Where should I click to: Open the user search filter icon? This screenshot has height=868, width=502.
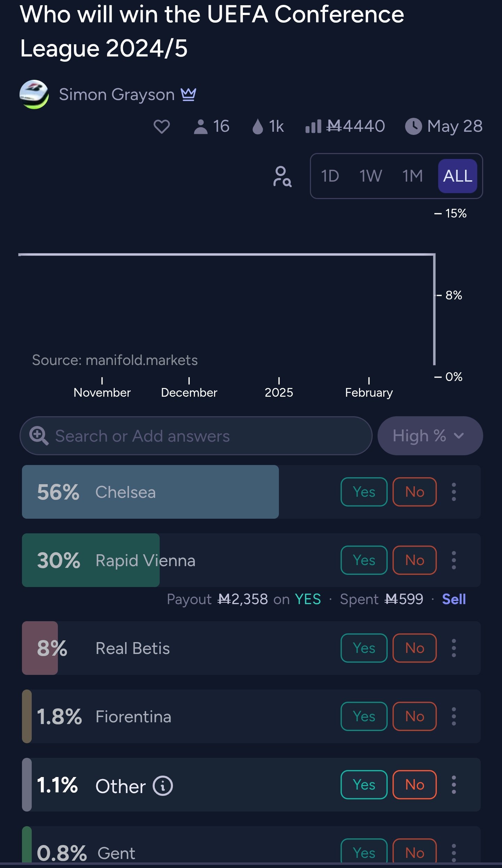[x=282, y=176]
